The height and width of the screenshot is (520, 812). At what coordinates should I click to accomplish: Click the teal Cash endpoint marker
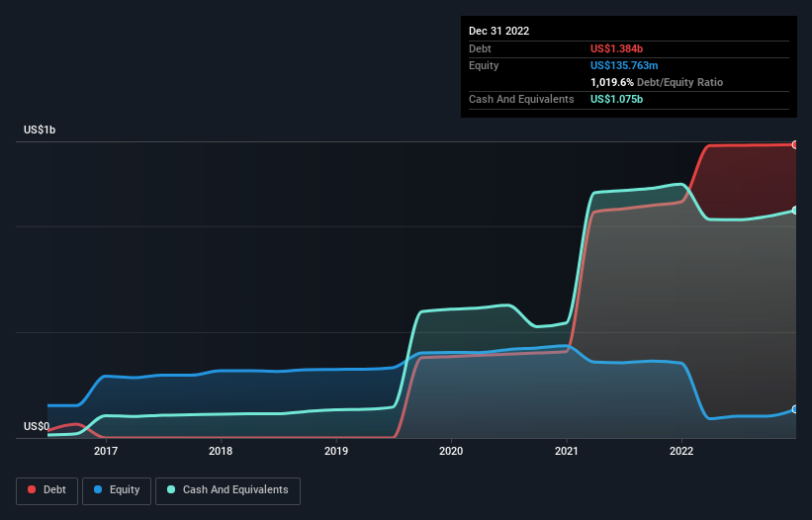pyautogui.click(x=795, y=211)
